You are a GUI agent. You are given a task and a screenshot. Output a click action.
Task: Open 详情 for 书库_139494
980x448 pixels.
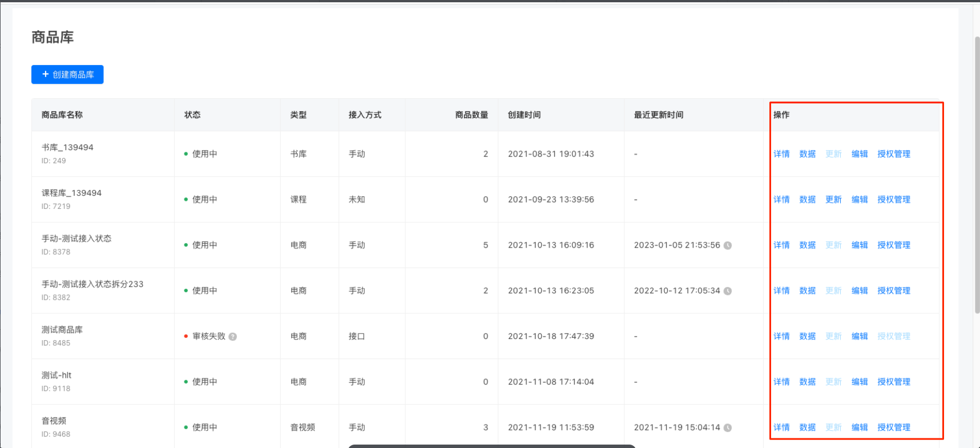(781, 154)
